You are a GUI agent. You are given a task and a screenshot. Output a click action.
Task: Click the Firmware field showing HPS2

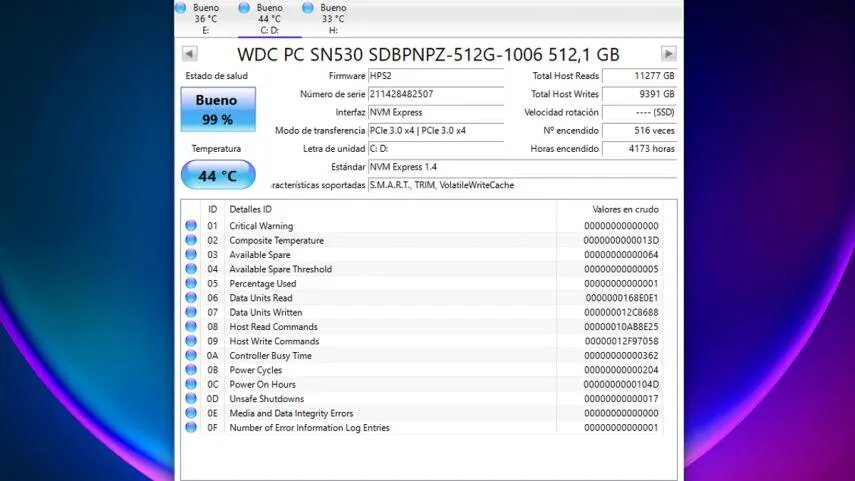[435, 76]
